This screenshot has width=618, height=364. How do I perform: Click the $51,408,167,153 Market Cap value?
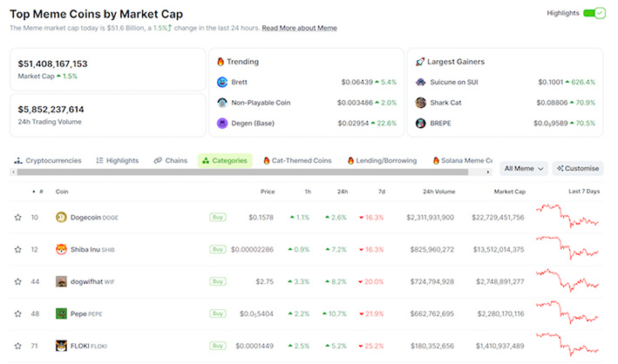tap(53, 64)
